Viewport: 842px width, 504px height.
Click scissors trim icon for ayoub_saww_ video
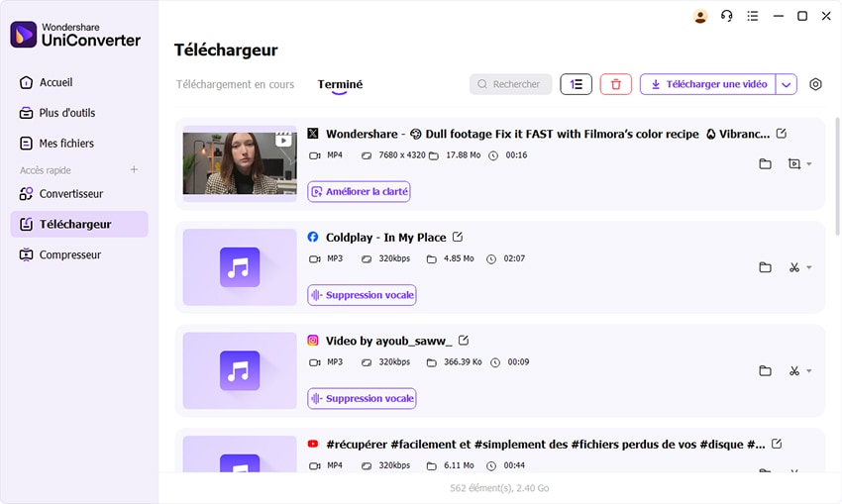(794, 371)
